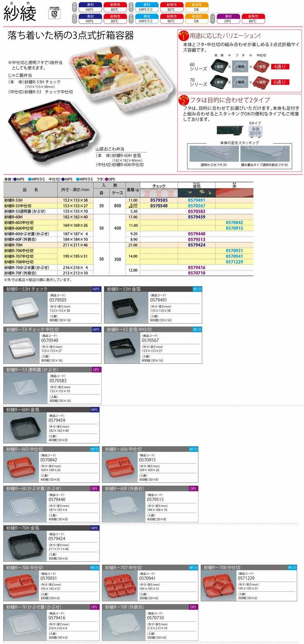
Task: Click the PS plastic recycling mark icon
Action: tap(55, 14)
